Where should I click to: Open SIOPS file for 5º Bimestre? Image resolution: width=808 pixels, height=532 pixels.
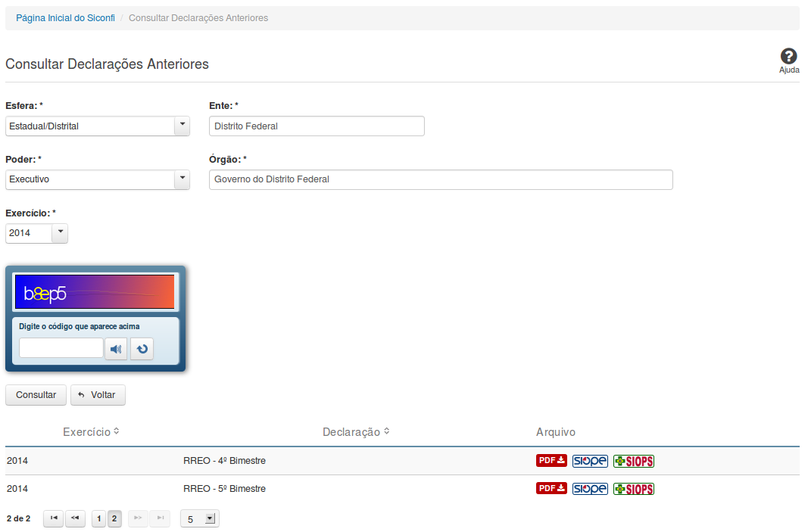pos(633,488)
